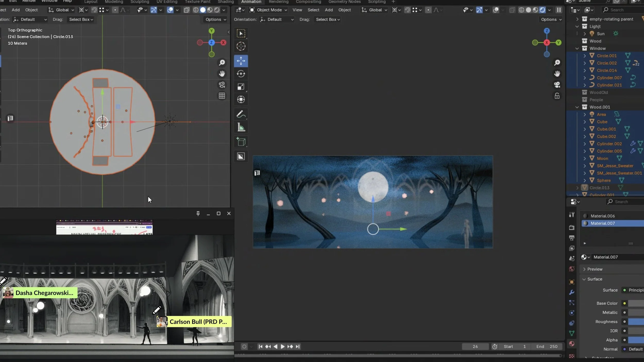Open the View menu in right viewport
Screen dimensions: 644x362
(297, 10)
